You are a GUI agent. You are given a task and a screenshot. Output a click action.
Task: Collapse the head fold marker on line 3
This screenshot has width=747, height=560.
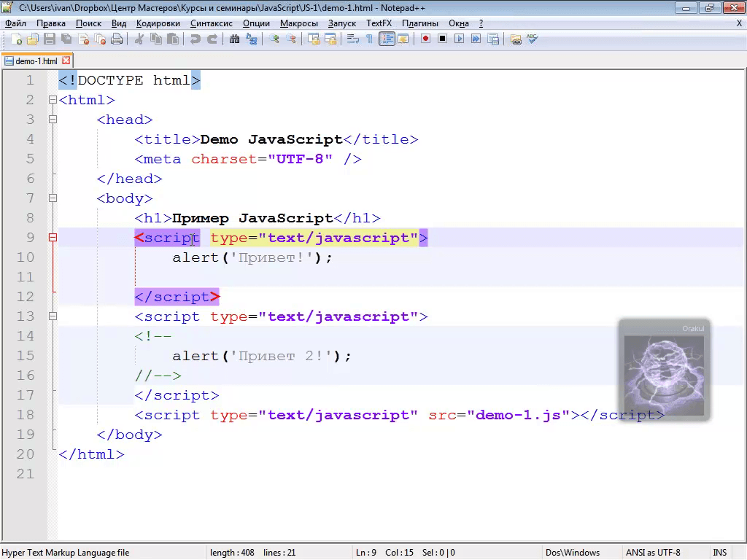tap(53, 120)
